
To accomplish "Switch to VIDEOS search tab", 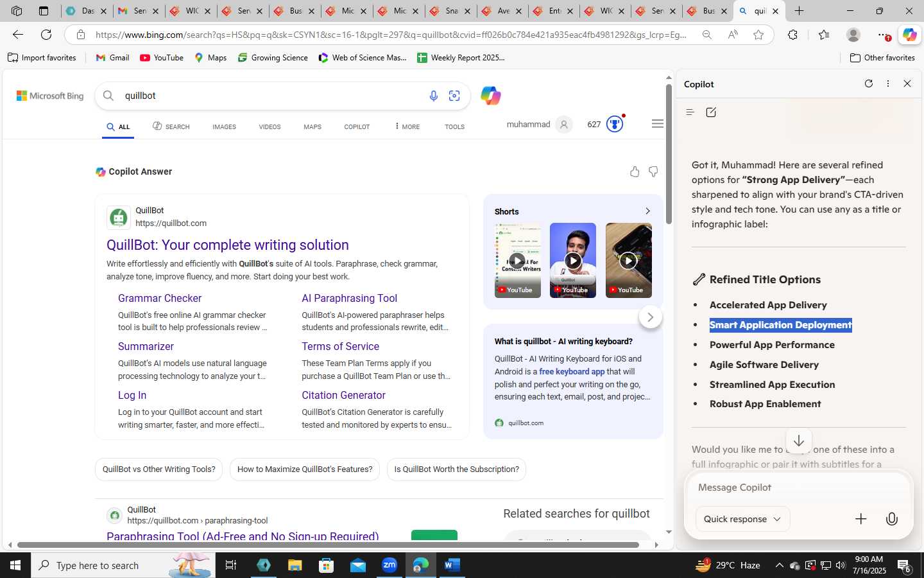I will click(269, 127).
